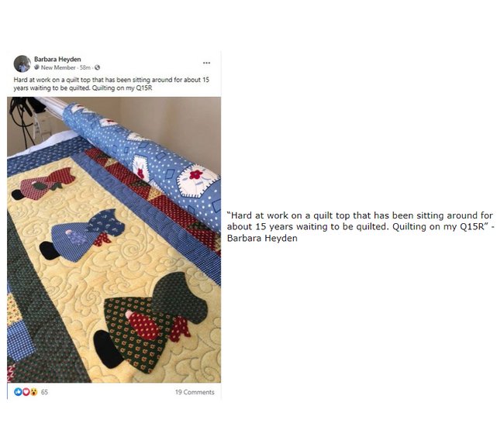
Task: Click the Wow reaction emoji icon
Action: [x=34, y=392]
